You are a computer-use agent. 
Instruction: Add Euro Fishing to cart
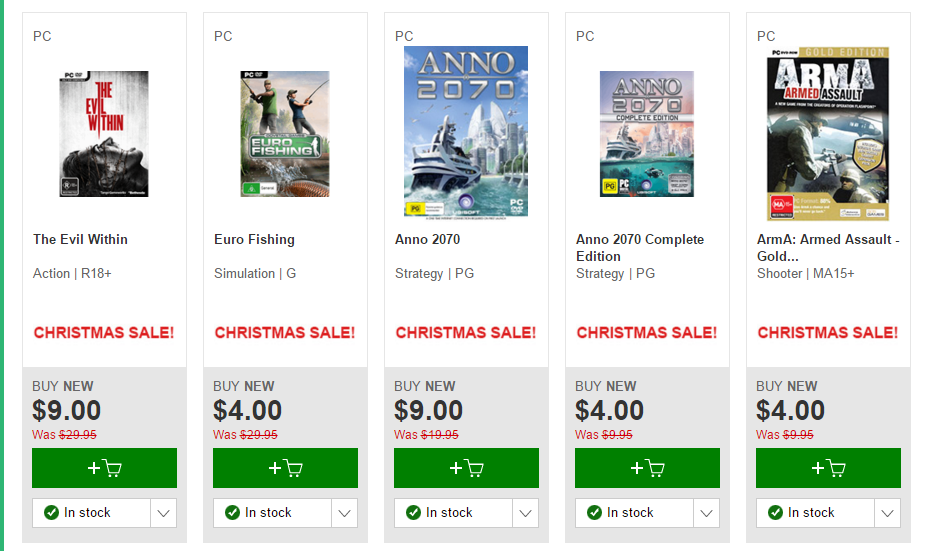coord(285,468)
